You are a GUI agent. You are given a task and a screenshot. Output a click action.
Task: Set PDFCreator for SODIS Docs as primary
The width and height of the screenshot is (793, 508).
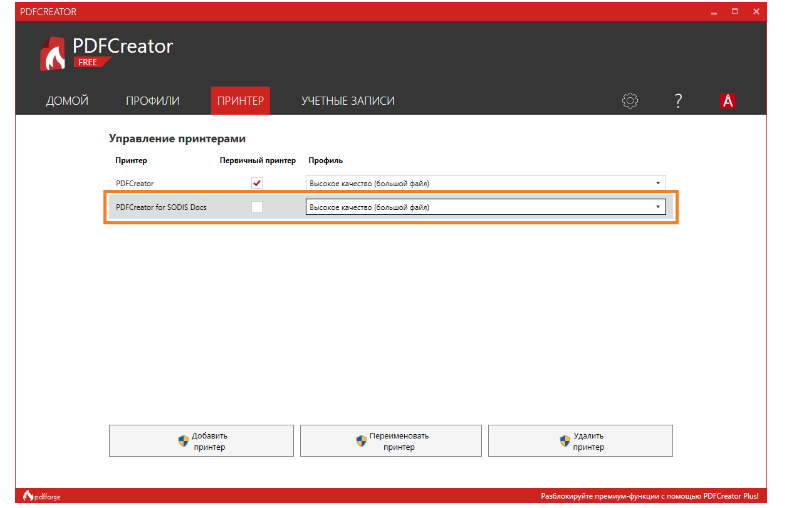click(257, 207)
